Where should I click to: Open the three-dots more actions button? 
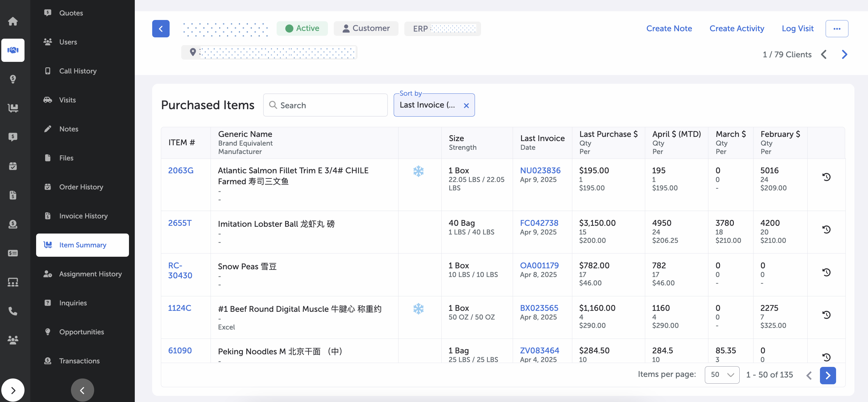pos(837,29)
